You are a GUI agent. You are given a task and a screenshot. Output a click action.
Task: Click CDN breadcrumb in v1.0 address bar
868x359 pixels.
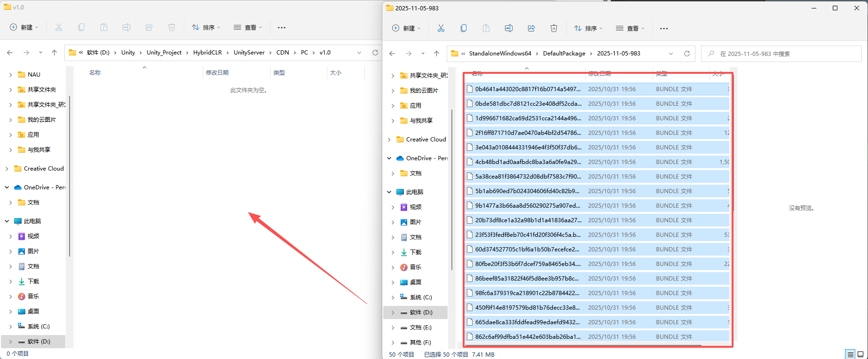[x=283, y=53]
